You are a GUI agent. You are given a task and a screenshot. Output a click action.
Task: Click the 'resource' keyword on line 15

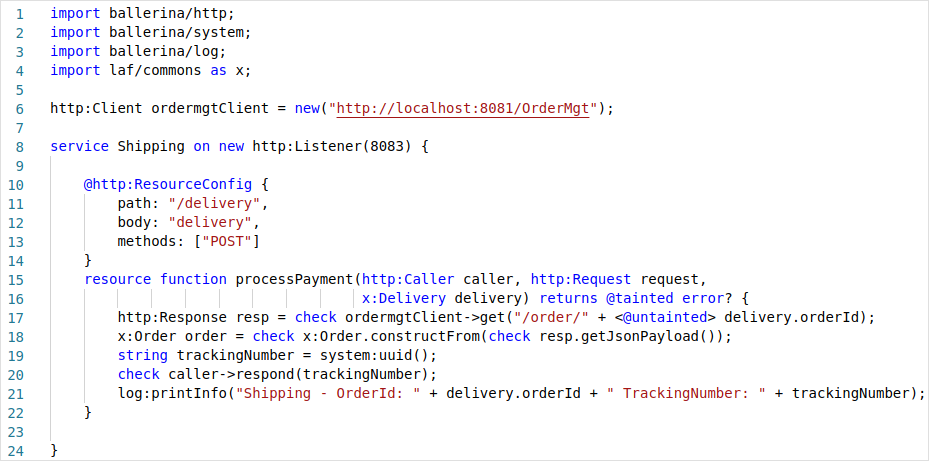click(x=117, y=279)
